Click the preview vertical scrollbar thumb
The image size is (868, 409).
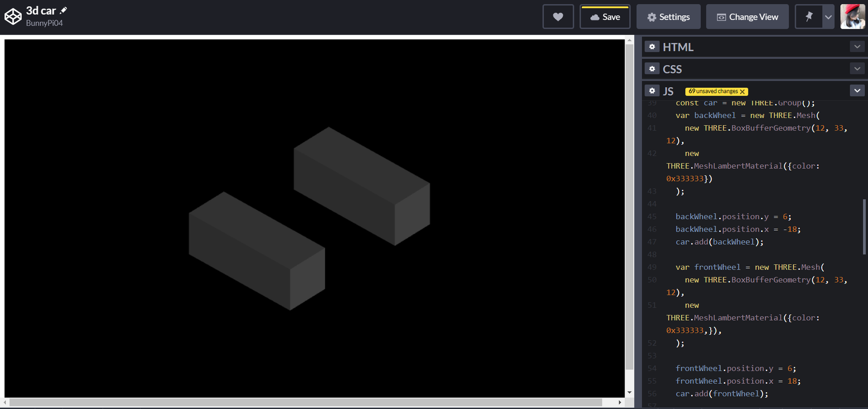click(629, 207)
